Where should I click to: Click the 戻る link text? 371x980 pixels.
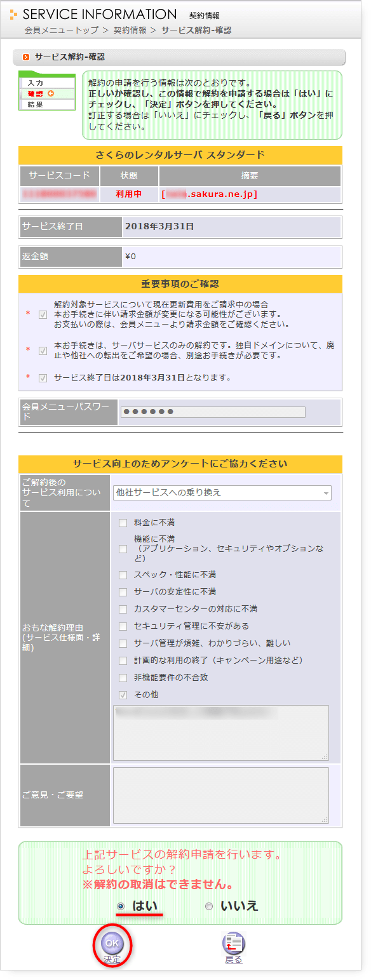tap(233, 960)
